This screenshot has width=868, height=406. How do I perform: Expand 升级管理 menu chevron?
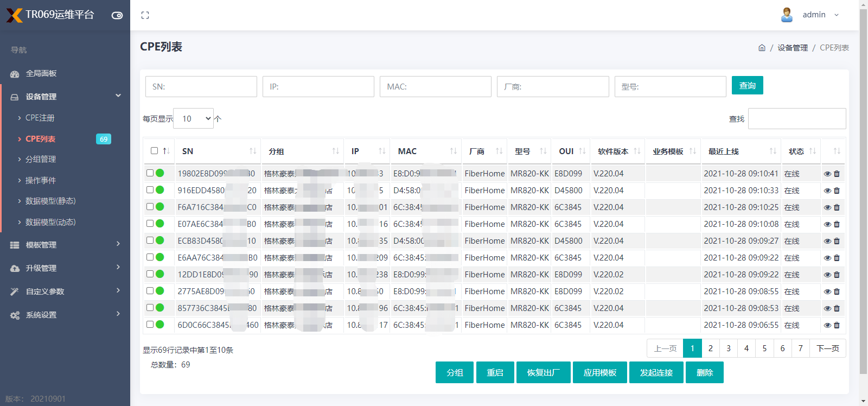point(118,268)
